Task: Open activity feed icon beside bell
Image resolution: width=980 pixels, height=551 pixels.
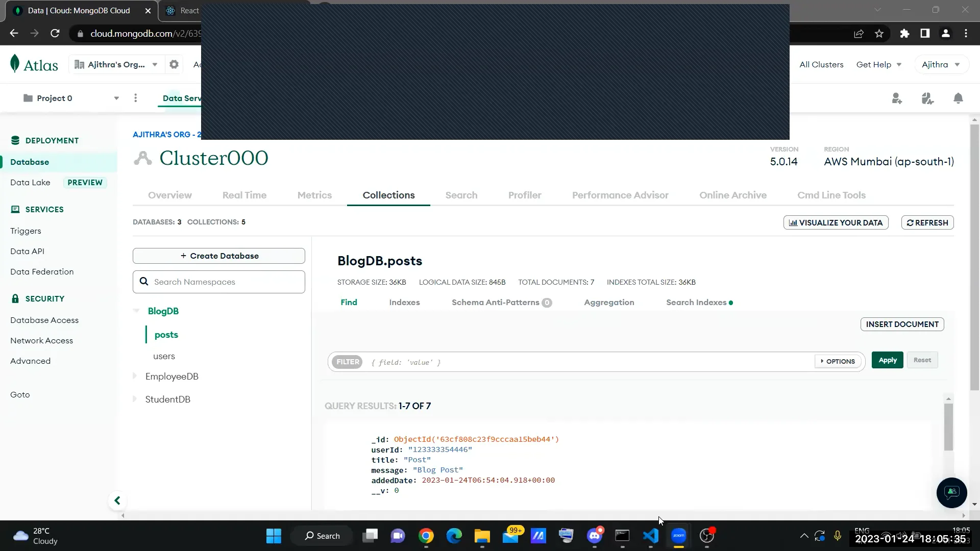Action: tap(927, 98)
